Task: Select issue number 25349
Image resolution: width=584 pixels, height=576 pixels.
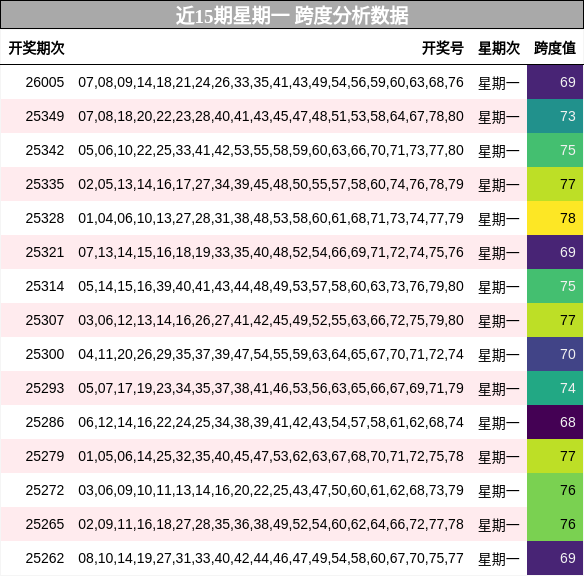Action: 45,116
